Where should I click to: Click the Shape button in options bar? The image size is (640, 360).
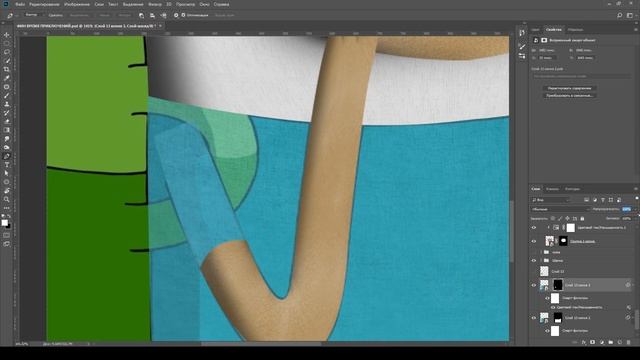click(124, 15)
